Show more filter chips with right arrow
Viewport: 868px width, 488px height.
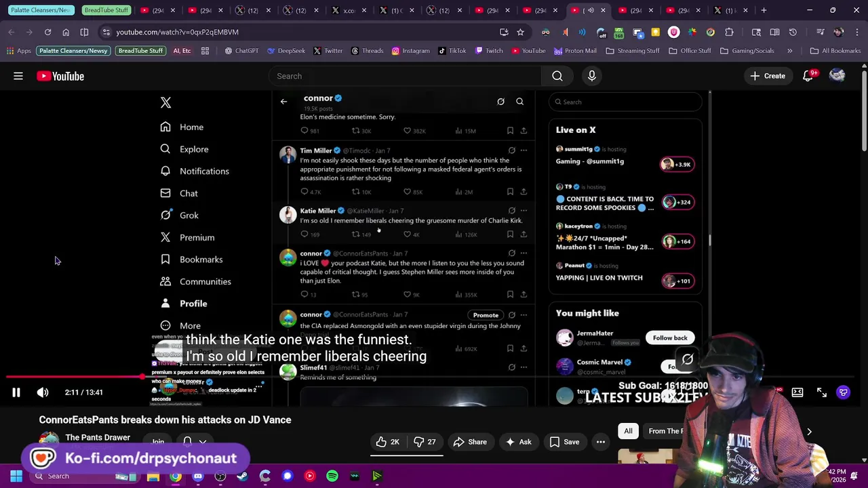(x=809, y=431)
